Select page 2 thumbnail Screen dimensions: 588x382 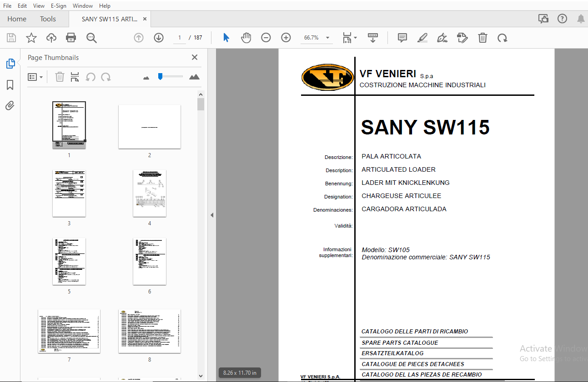click(150, 127)
